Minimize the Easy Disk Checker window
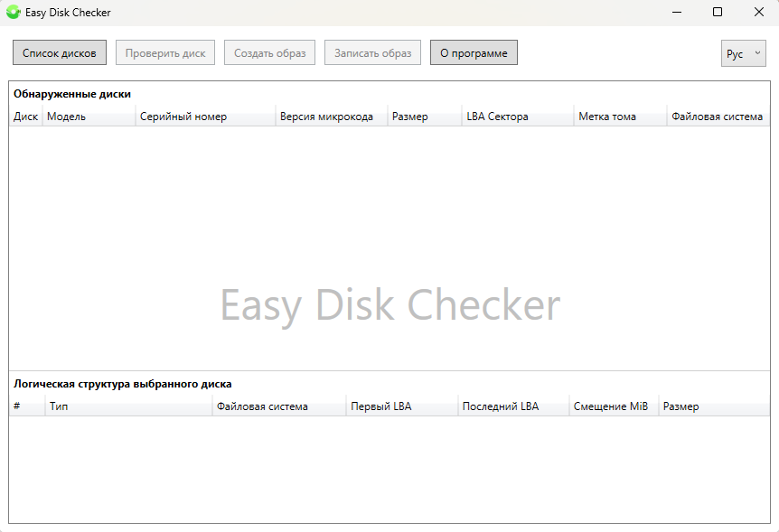This screenshot has width=779, height=532. (x=677, y=12)
